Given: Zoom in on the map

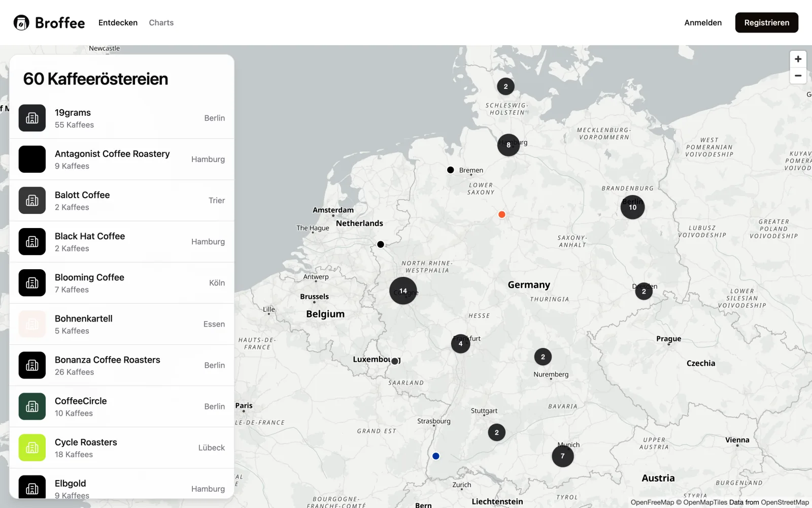Looking at the screenshot, I should [798, 59].
